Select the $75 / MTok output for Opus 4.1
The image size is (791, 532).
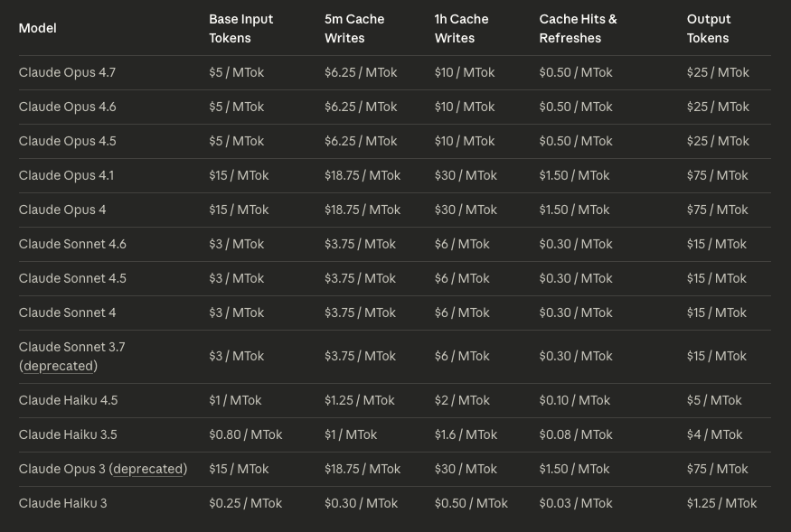click(718, 175)
